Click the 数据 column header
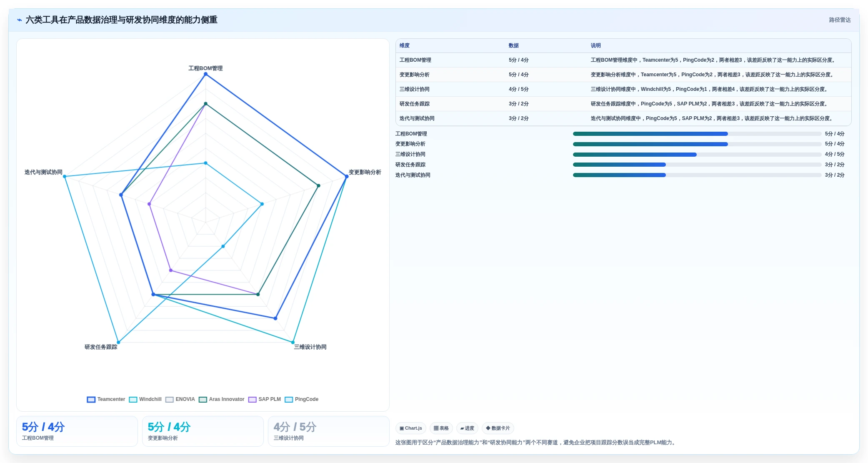This screenshot has height=463, width=868. 514,45
